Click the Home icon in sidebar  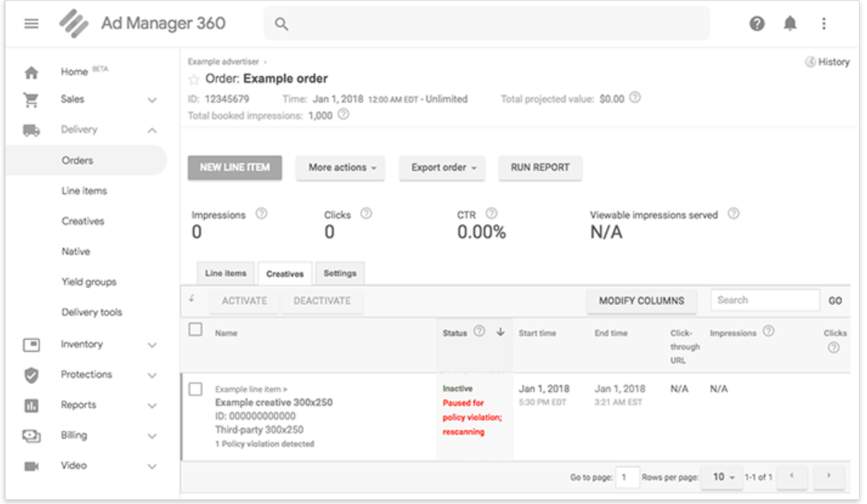point(32,73)
